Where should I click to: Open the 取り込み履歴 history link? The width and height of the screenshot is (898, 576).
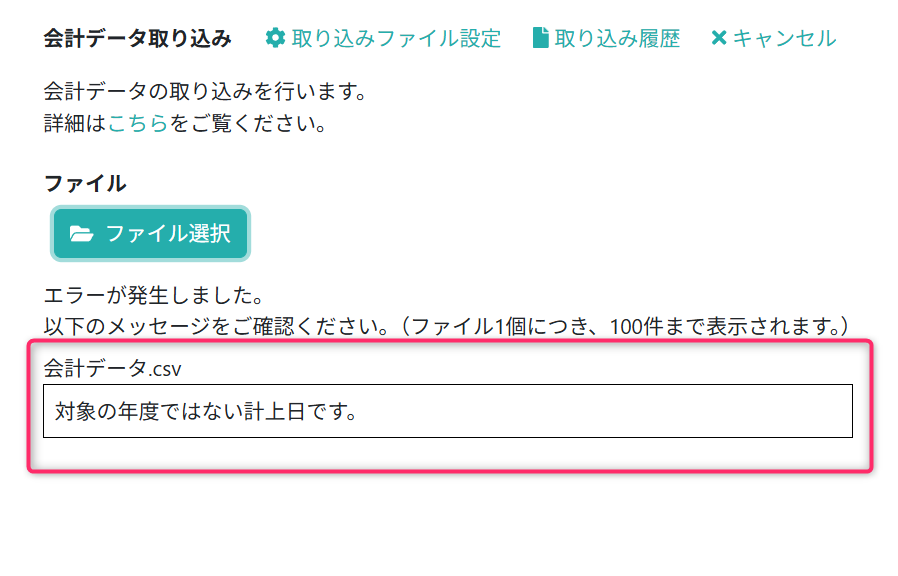pos(617,39)
